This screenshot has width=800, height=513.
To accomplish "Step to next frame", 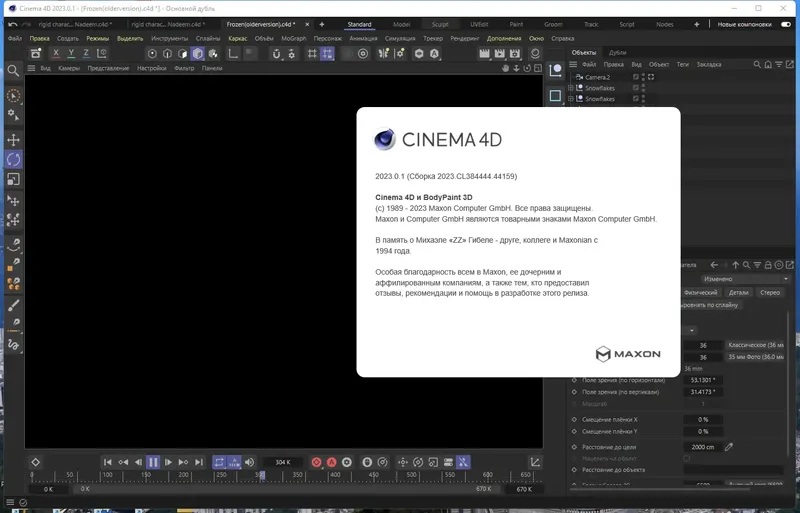I will click(x=168, y=462).
